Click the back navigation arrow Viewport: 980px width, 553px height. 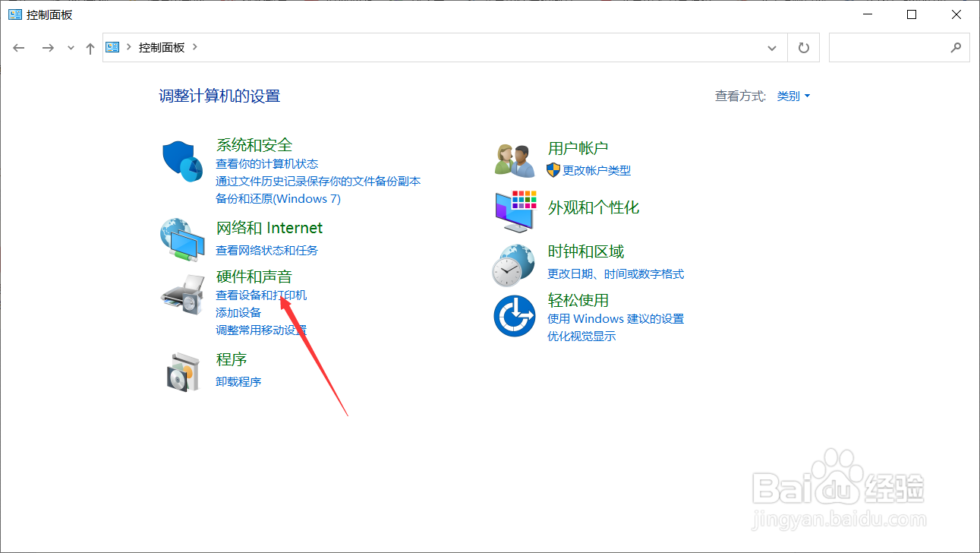(x=18, y=47)
